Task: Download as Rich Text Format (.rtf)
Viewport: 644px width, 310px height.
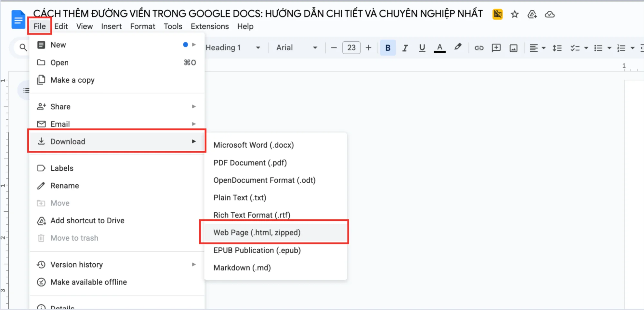Action: coord(275,215)
